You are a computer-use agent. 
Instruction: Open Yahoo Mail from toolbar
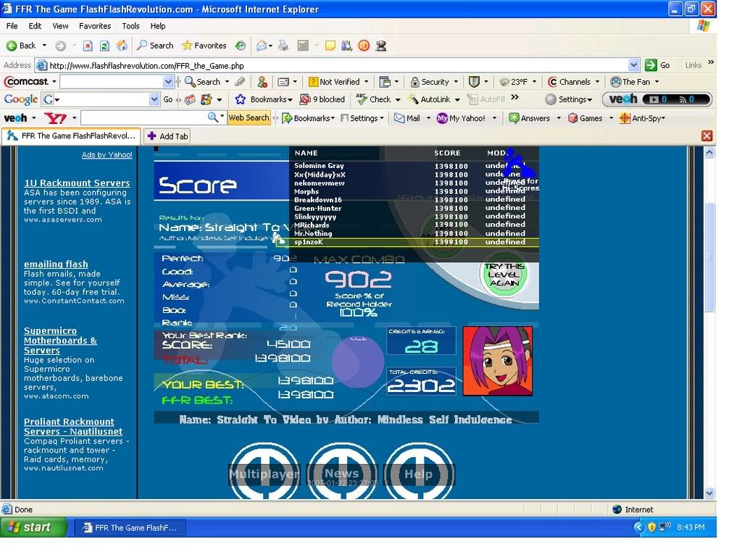click(x=407, y=118)
